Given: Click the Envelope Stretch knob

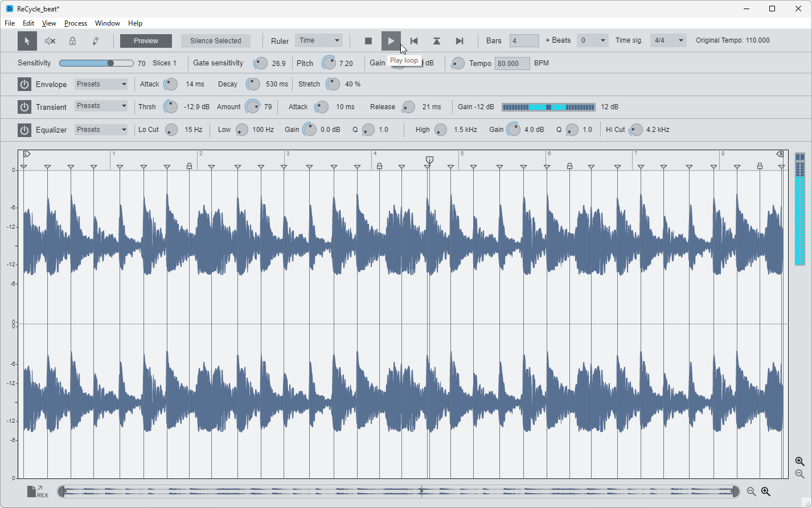Looking at the screenshot, I should point(333,84).
